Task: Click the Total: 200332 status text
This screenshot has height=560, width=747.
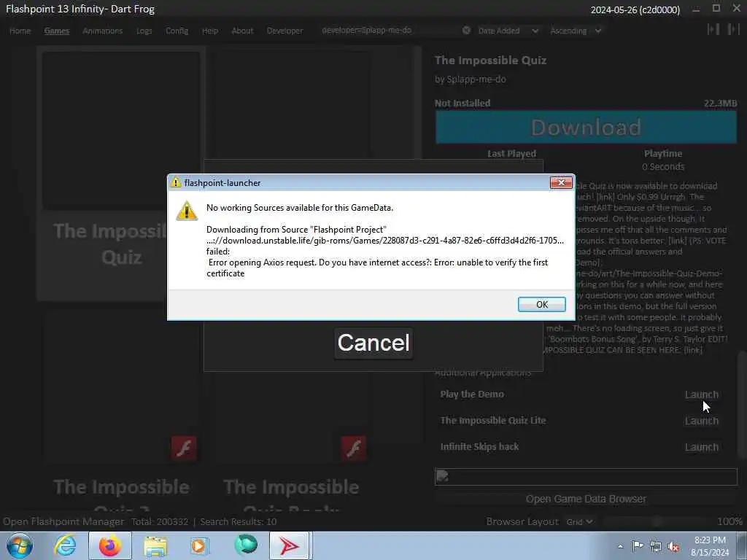Action: tap(160, 521)
